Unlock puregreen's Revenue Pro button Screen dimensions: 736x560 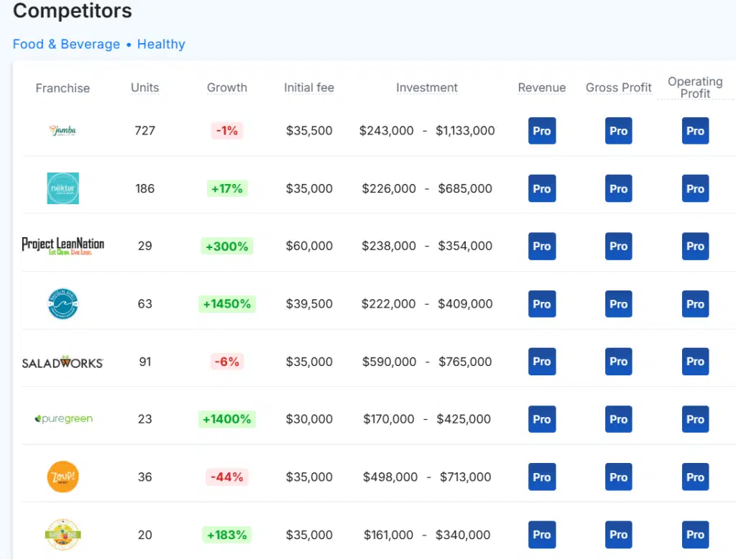(x=542, y=419)
